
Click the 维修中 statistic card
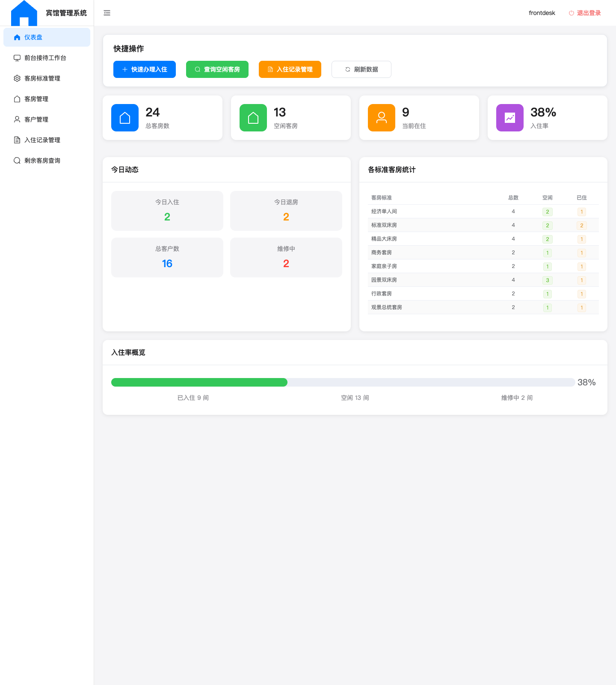click(286, 257)
